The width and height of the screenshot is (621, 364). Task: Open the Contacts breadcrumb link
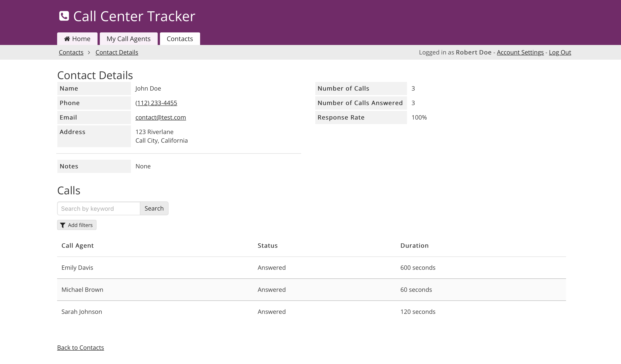pyautogui.click(x=71, y=53)
